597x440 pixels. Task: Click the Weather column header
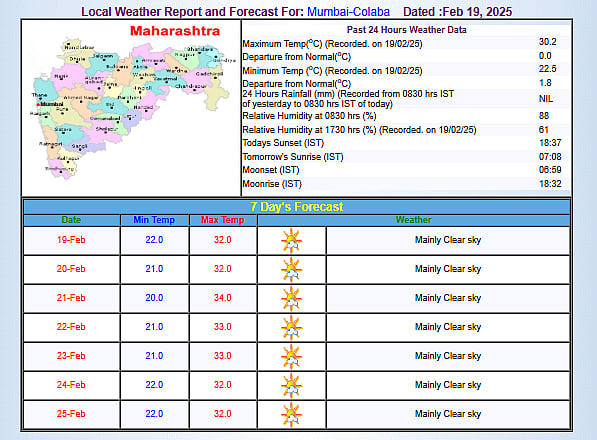pos(413,220)
